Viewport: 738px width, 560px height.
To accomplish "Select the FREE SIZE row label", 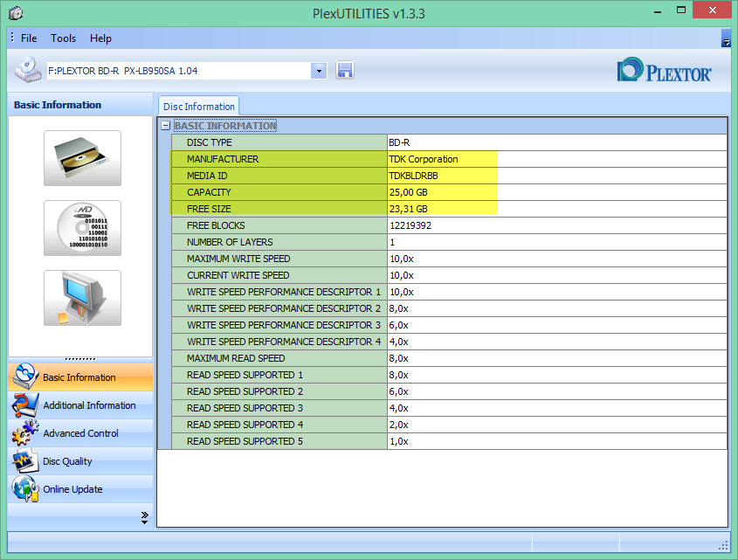I will 209,209.
